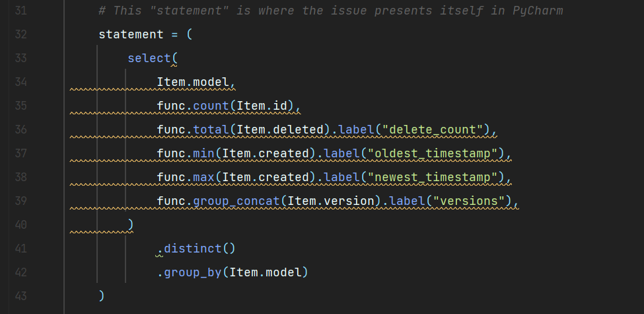The height and width of the screenshot is (314, 644).
Task: Click the .group_by method call
Action: pyautogui.click(x=190, y=273)
